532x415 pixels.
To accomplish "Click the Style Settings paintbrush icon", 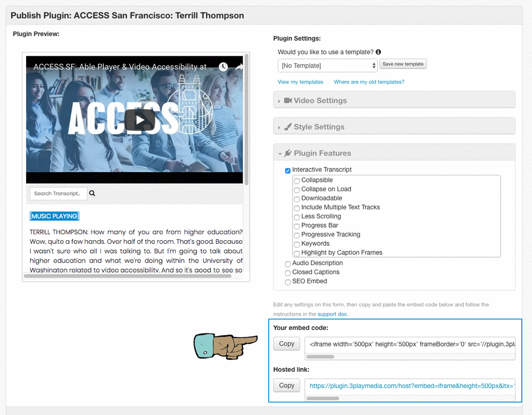I will (288, 126).
